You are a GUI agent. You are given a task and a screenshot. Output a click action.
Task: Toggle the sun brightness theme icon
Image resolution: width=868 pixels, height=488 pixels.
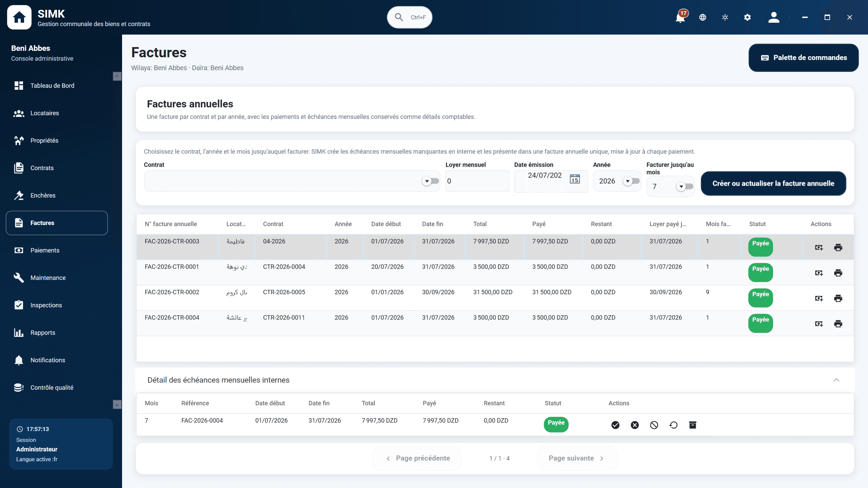725,17
